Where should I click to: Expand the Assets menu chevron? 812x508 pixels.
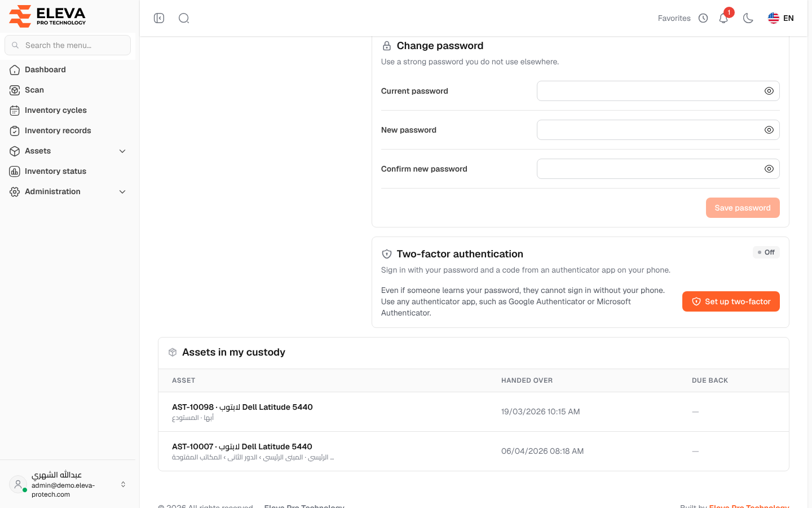(122, 151)
